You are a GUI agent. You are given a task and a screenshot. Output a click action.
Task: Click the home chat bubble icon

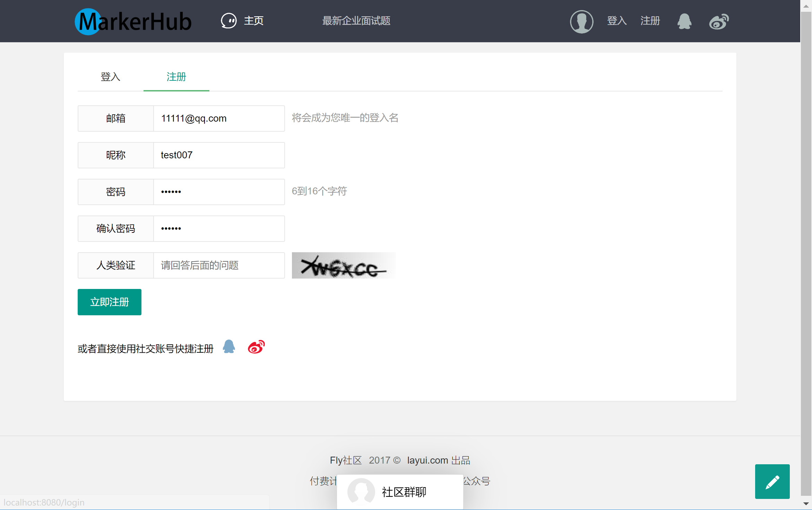[228, 21]
